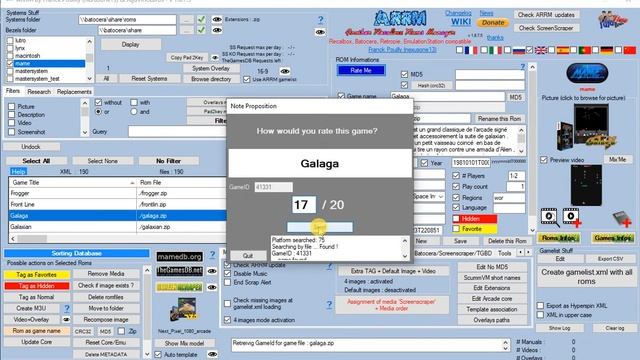Select the 'and' radio button

134,111
